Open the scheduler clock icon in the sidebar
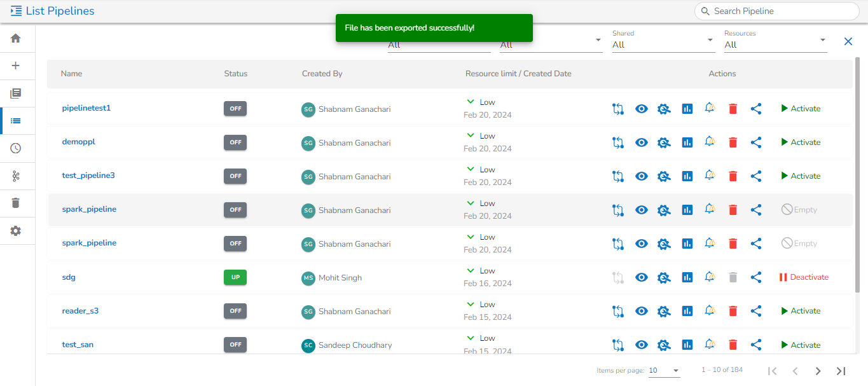The width and height of the screenshot is (868, 386). click(x=16, y=148)
